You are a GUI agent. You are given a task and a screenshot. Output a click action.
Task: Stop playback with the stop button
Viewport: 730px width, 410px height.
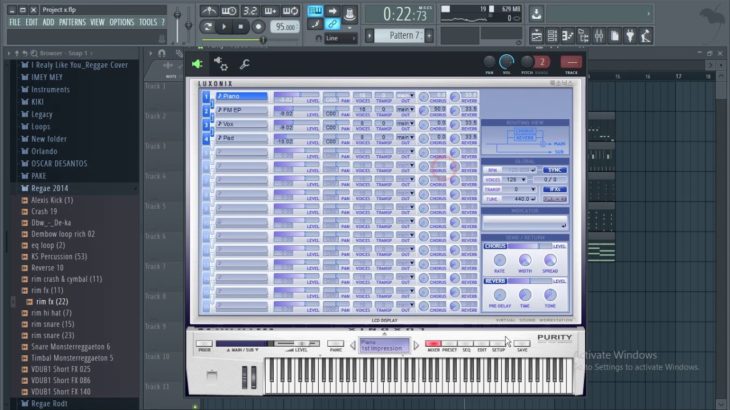pyautogui.click(x=241, y=27)
